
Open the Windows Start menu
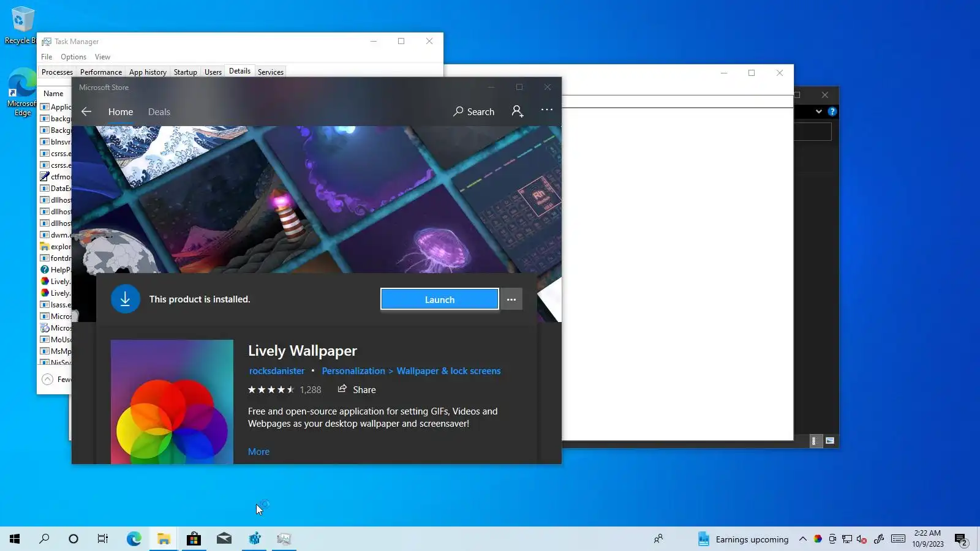point(15,539)
